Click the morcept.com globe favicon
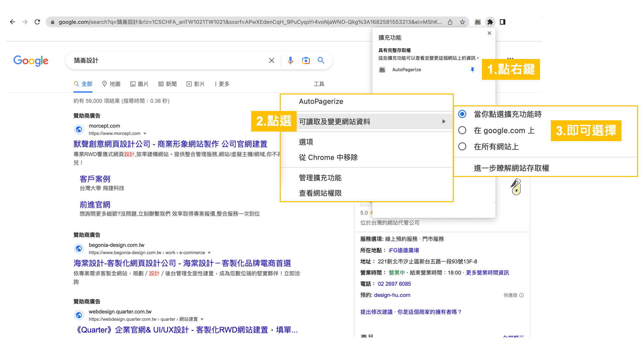This screenshot has height=347, width=644. [79, 129]
